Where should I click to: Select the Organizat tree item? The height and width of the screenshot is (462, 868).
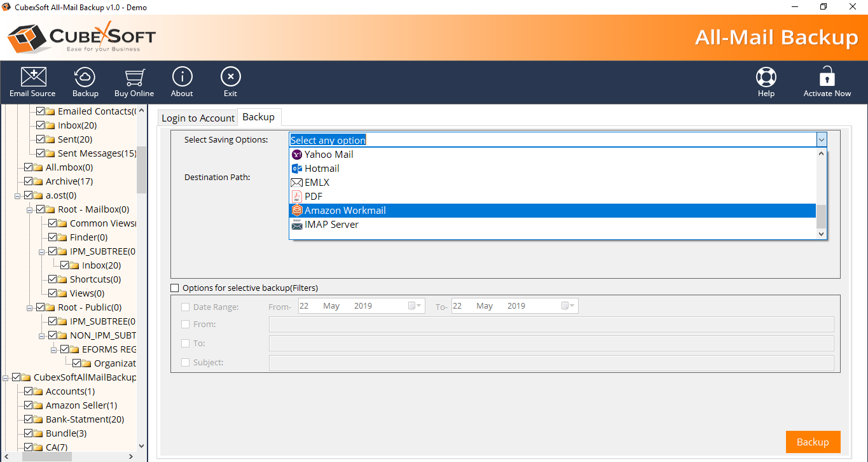(x=115, y=363)
